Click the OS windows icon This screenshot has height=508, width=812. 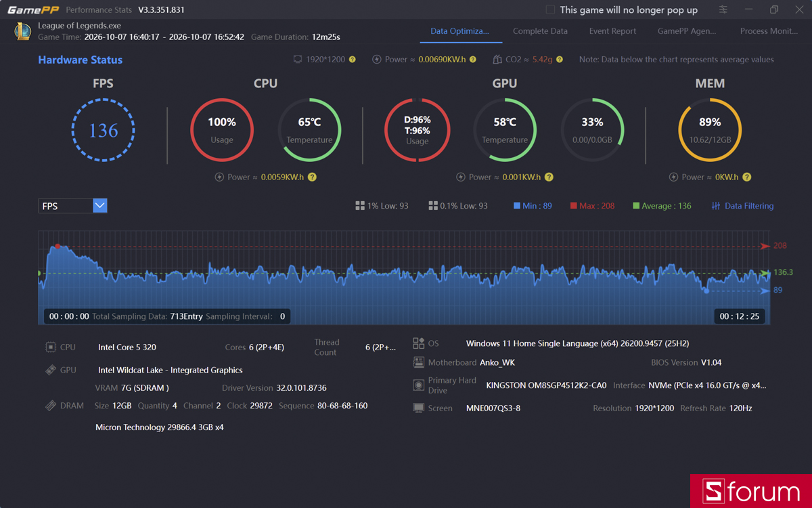[x=419, y=343]
